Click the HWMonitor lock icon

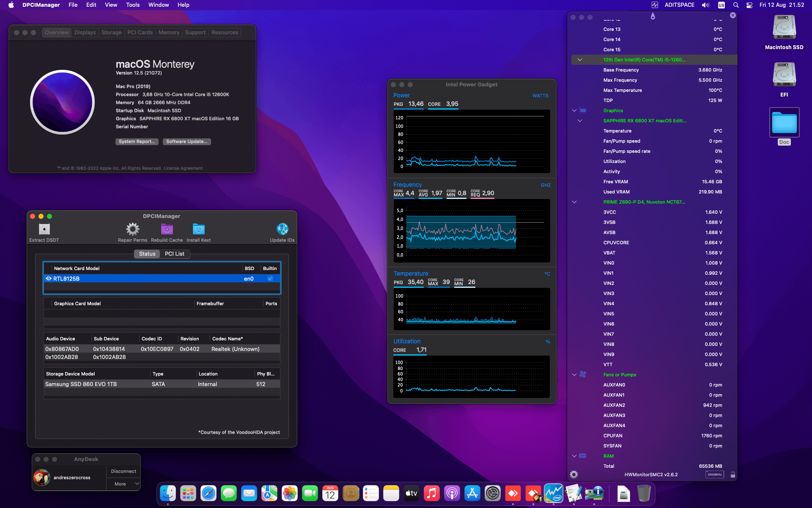coord(733,475)
